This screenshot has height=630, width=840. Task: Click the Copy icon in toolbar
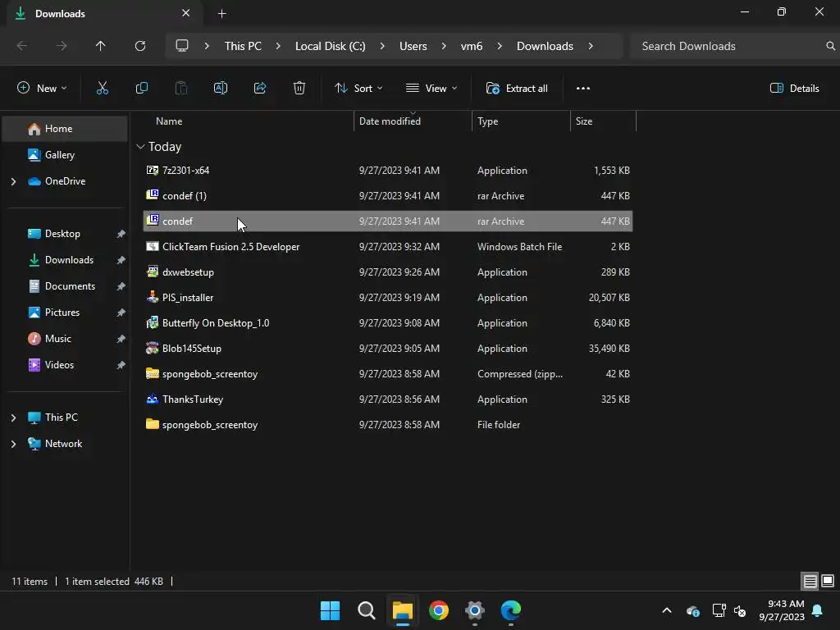141,88
